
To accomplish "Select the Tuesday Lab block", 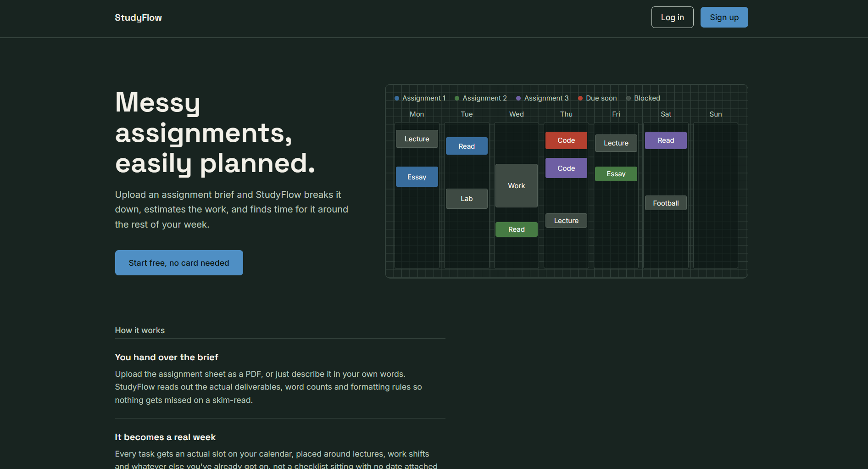I will [467, 199].
